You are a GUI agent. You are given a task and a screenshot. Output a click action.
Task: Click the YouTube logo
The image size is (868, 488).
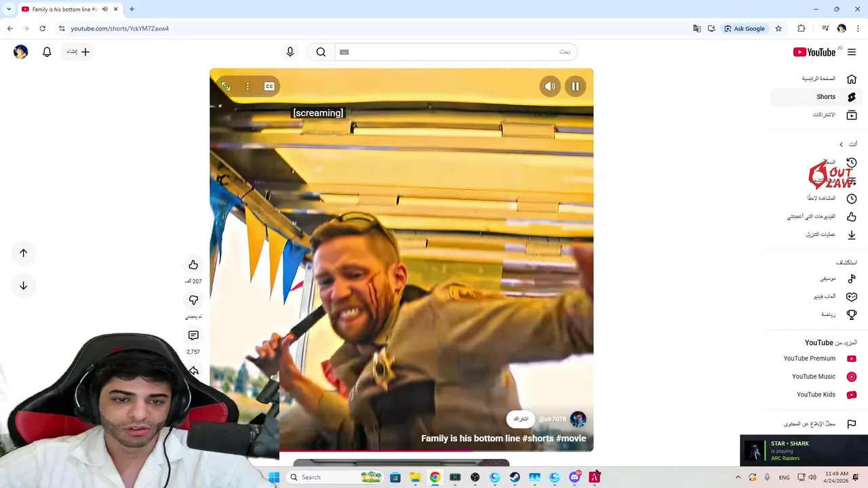coord(816,52)
